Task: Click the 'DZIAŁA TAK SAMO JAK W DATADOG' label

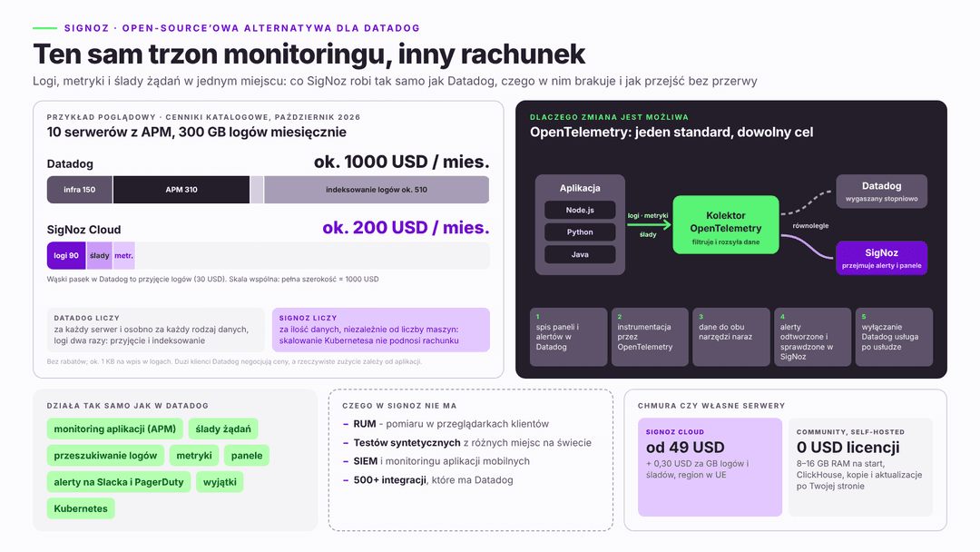Action: click(x=128, y=406)
